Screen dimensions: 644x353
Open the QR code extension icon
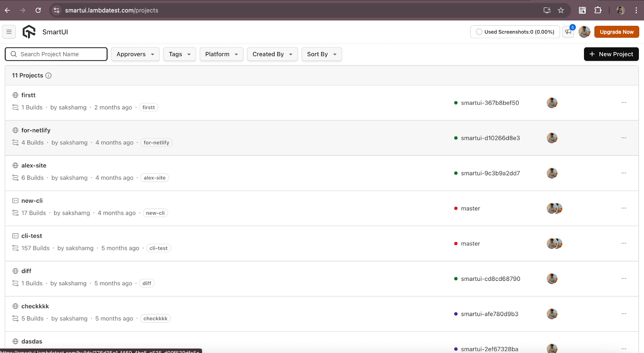(x=582, y=10)
